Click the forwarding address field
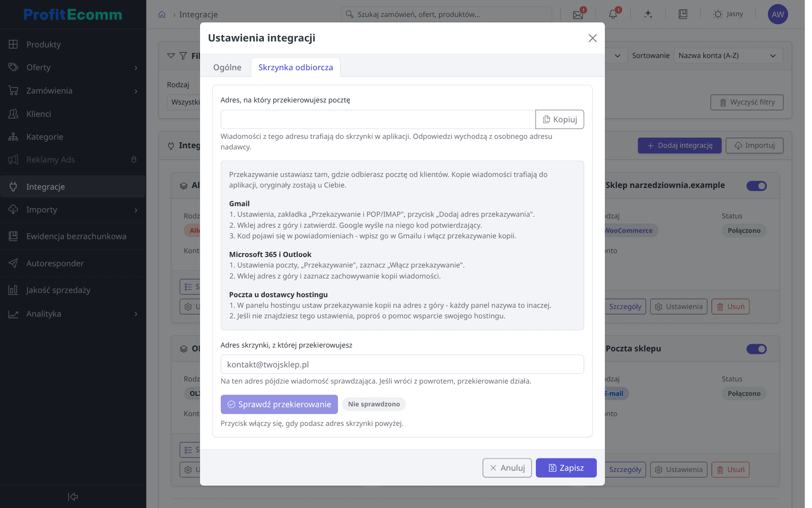 (x=378, y=119)
